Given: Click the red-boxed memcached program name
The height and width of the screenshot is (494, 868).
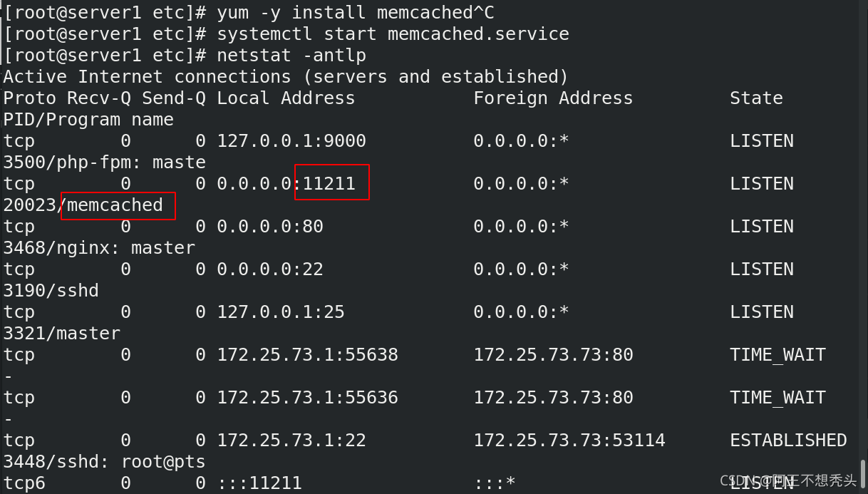Looking at the screenshot, I should pyautogui.click(x=115, y=205).
